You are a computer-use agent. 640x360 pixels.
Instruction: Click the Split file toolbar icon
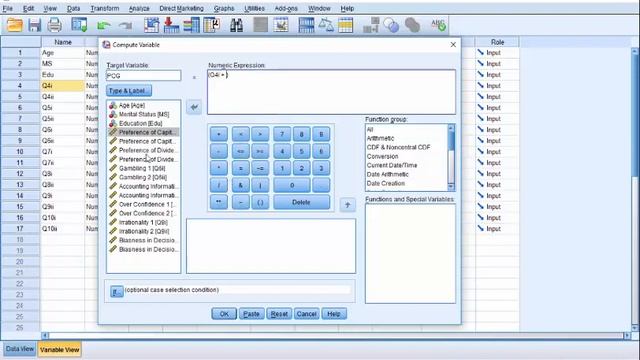click(306, 25)
